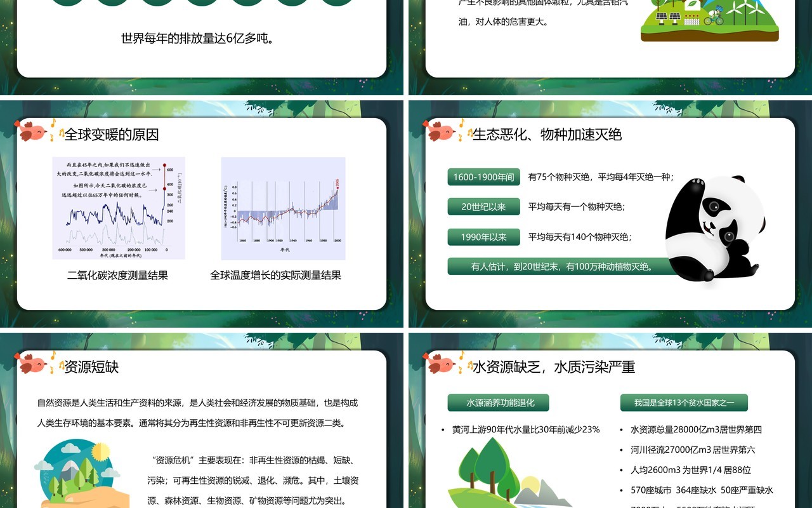Click the bird icon beside 水资源缺乏 title
The height and width of the screenshot is (508, 812).
442,364
